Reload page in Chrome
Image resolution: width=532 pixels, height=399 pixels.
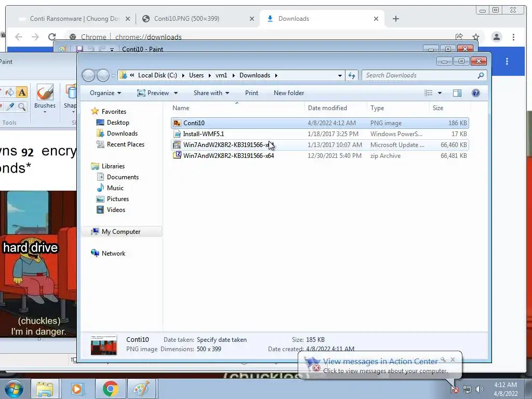pos(51,37)
